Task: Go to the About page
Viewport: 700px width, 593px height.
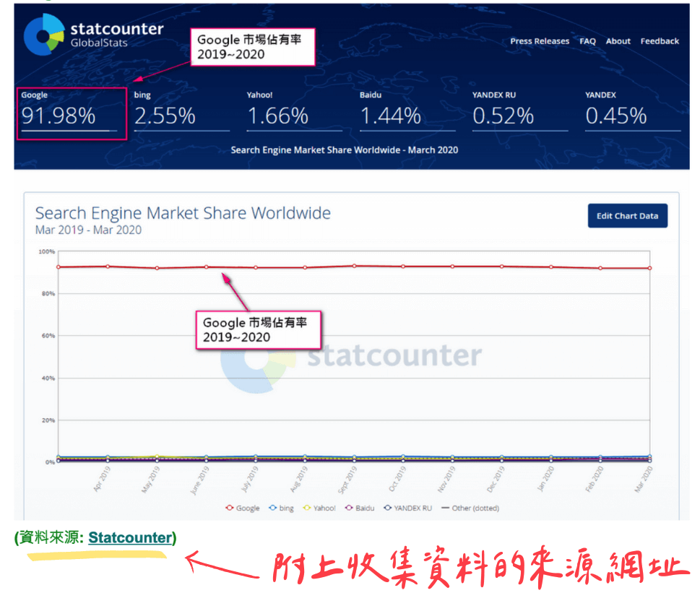Action: pyautogui.click(x=618, y=41)
